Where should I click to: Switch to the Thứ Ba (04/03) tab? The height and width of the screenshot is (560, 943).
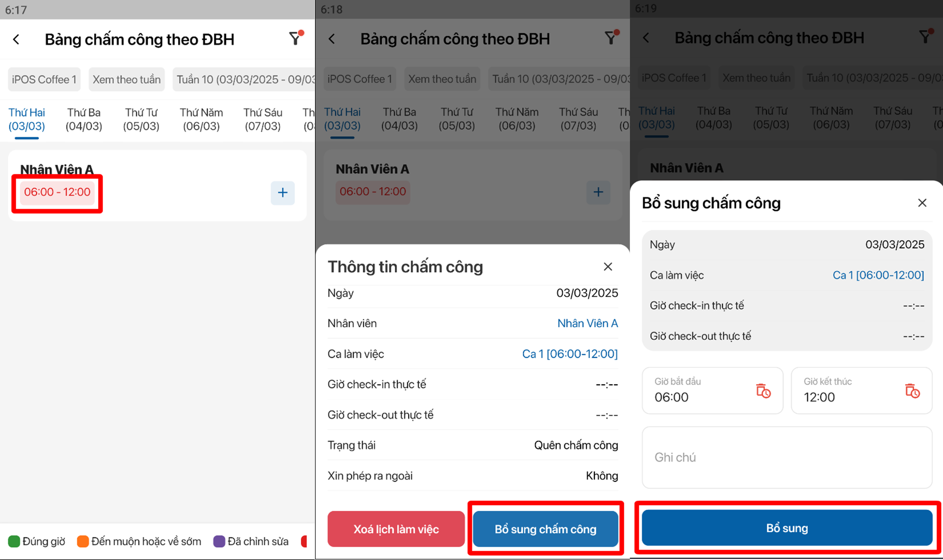[84, 119]
